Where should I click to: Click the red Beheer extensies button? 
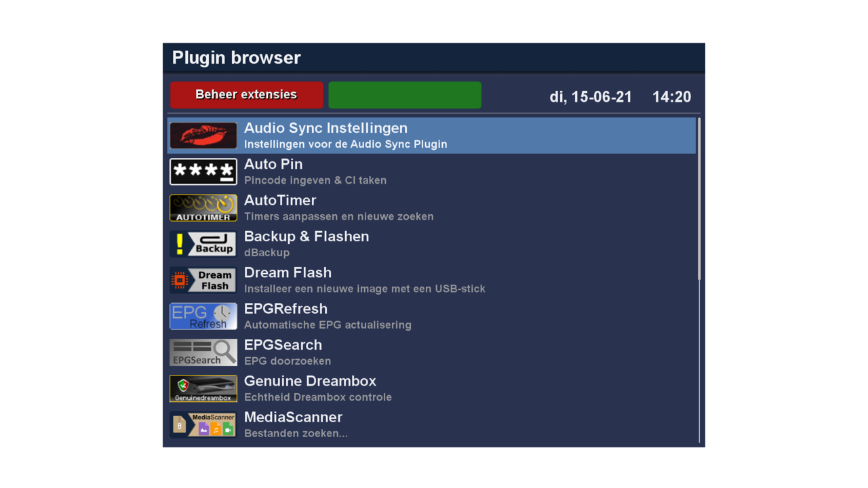247,95
